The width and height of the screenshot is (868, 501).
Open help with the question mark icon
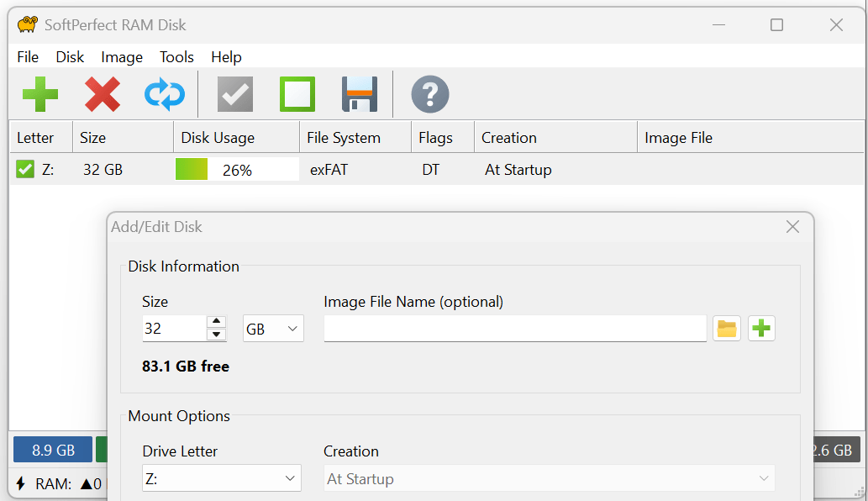(430, 94)
